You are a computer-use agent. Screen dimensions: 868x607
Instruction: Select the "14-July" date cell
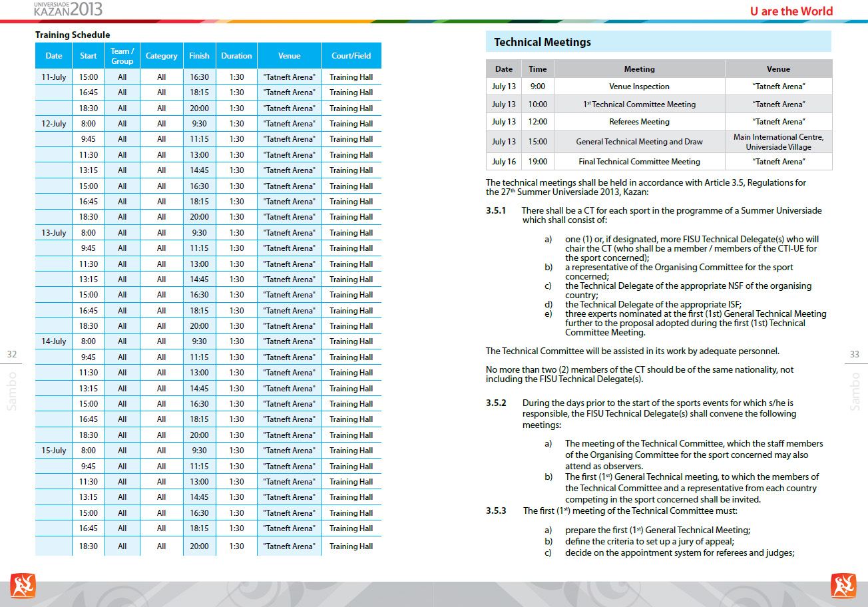click(54, 341)
